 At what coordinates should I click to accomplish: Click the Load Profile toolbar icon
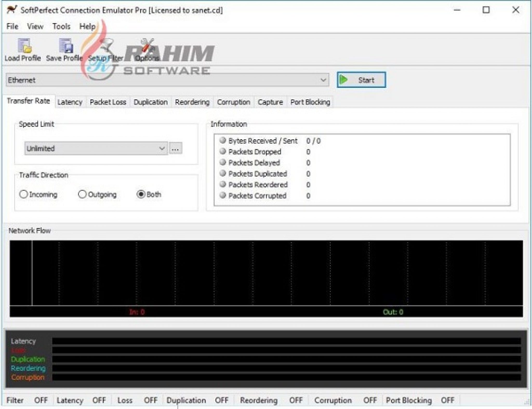[x=24, y=46]
